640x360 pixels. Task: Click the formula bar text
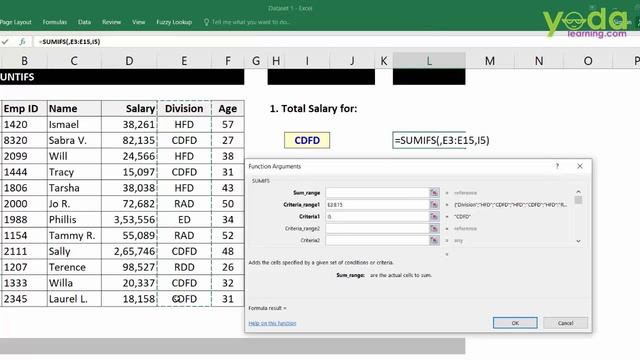click(x=69, y=42)
